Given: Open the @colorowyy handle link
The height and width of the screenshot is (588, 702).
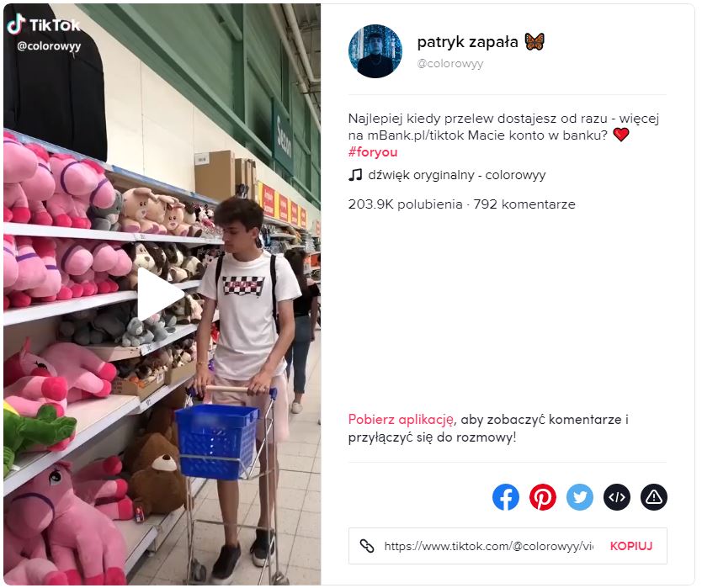Looking at the screenshot, I should click(450, 64).
